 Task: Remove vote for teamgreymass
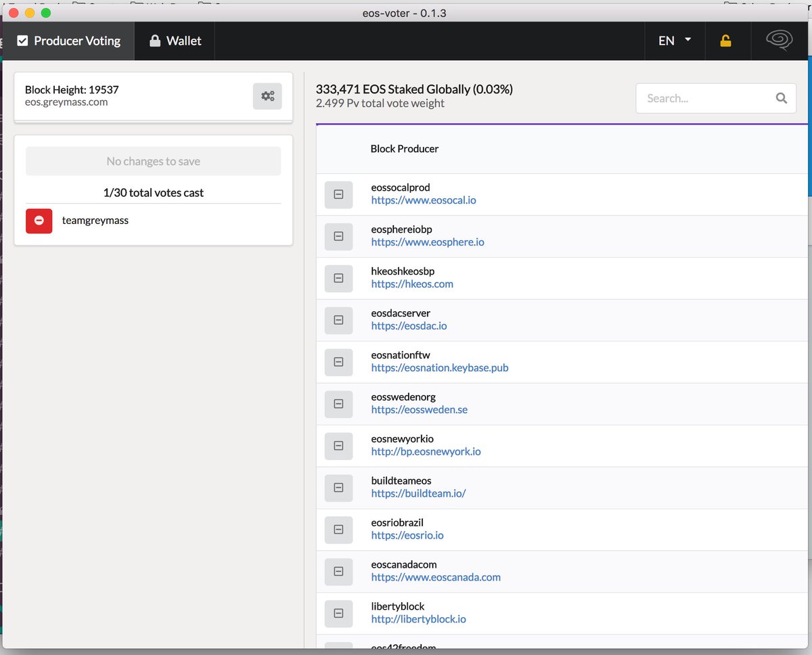(x=39, y=221)
